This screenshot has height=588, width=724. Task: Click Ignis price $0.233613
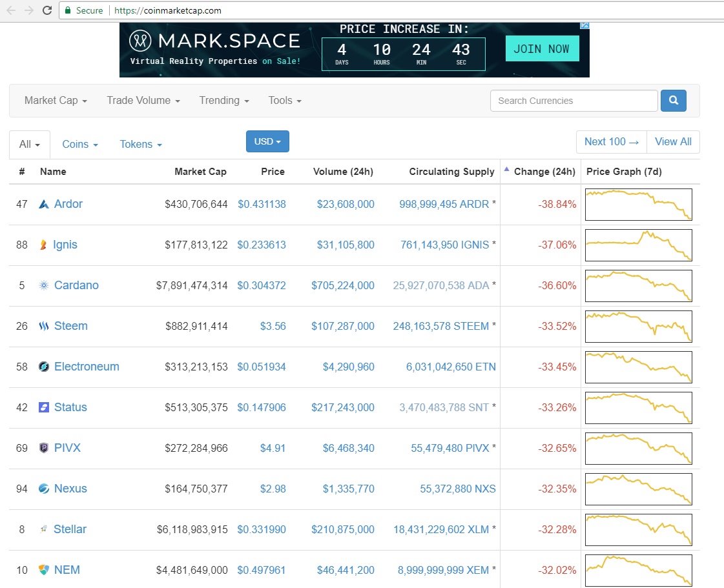pos(262,245)
